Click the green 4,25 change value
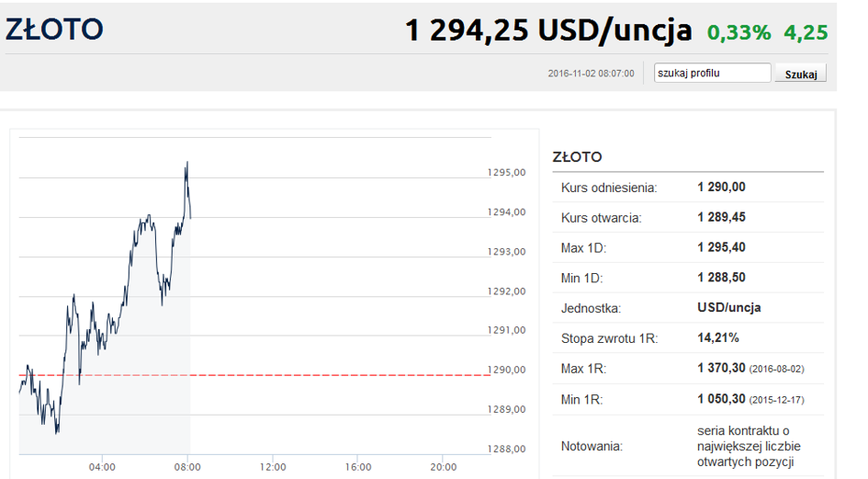This screenshot has height=479, width=868. click(x=806, y=33)
